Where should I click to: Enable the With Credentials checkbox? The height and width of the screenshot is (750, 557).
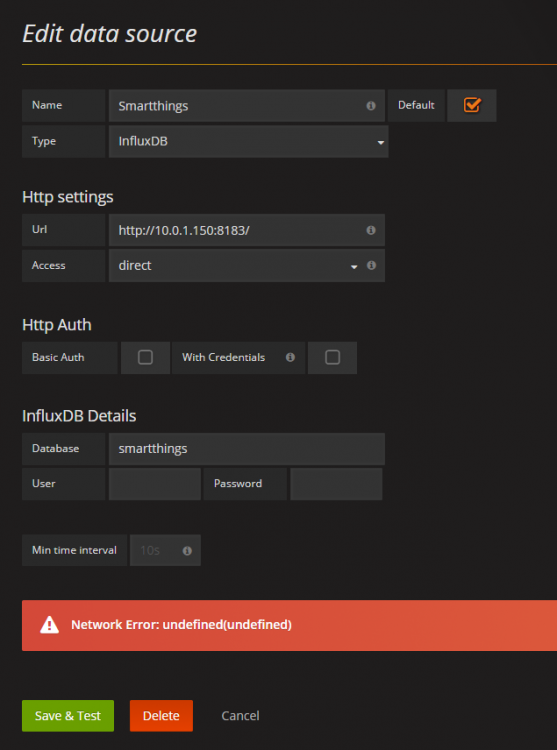(332, 357)
